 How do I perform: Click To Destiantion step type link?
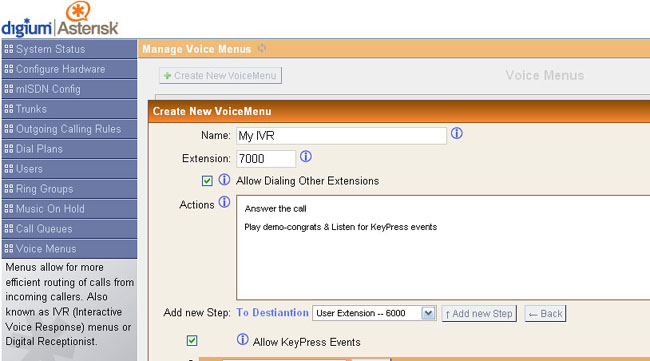(x=272, y=313)
